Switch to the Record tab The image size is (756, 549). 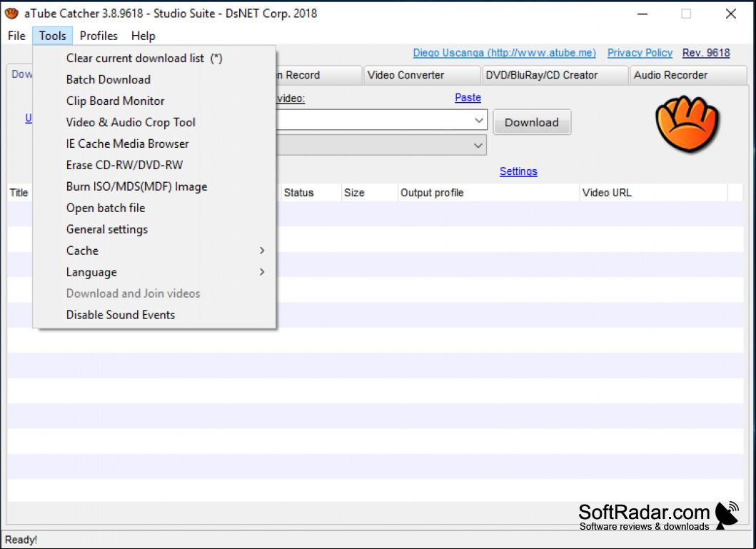pos(318,75)
